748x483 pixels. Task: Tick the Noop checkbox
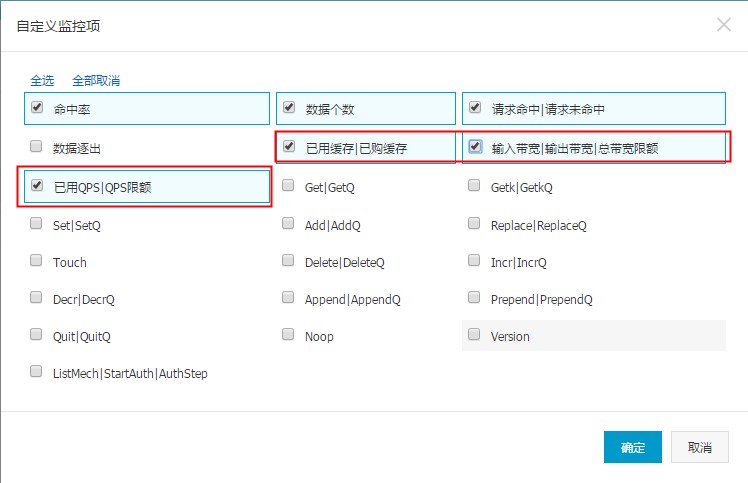288,334
